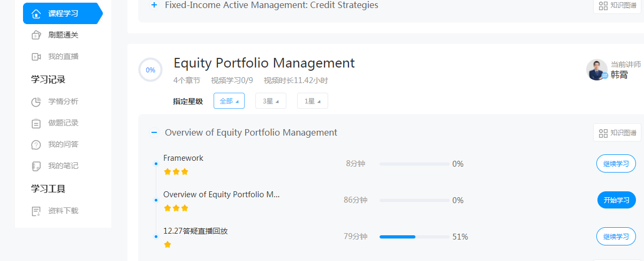The height and width of the screenshot is (261, 644).
Task: Open 学情分析 pie chart icon
Action: click(36, 102)
